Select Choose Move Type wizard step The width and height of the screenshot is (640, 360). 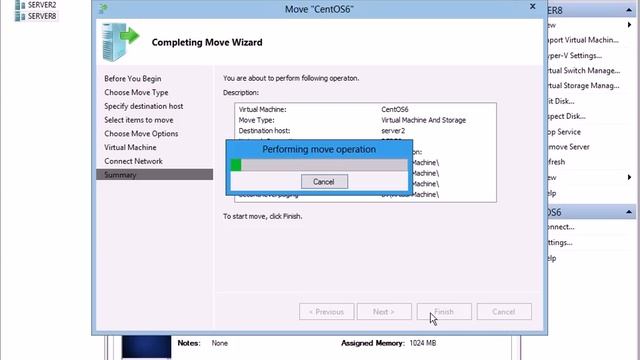(x=136, y=92)
